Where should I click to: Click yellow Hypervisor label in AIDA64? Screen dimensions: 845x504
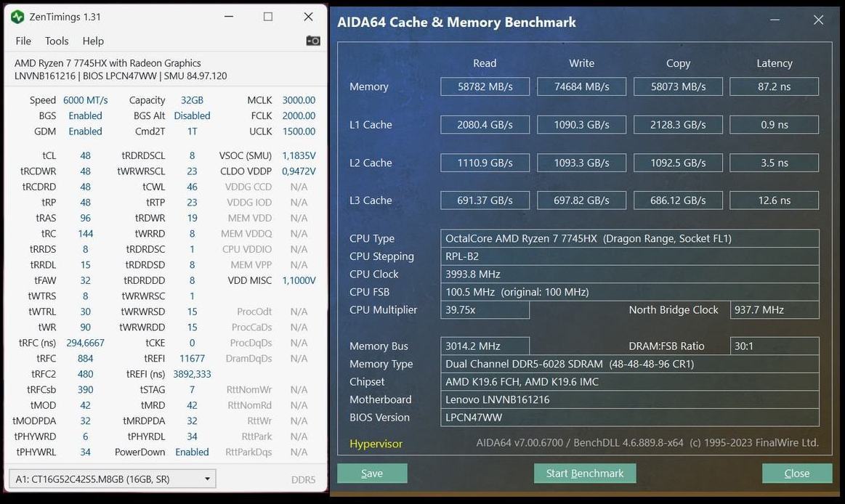376,444
